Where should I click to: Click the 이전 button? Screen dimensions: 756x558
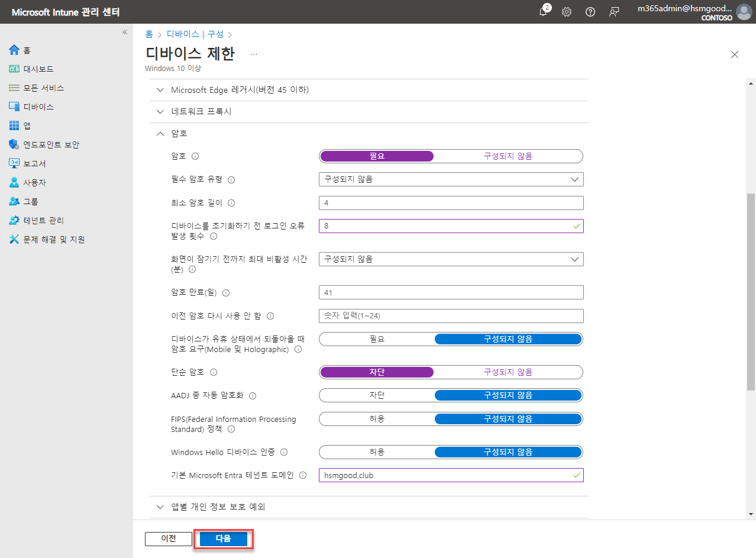pos(168,538)
